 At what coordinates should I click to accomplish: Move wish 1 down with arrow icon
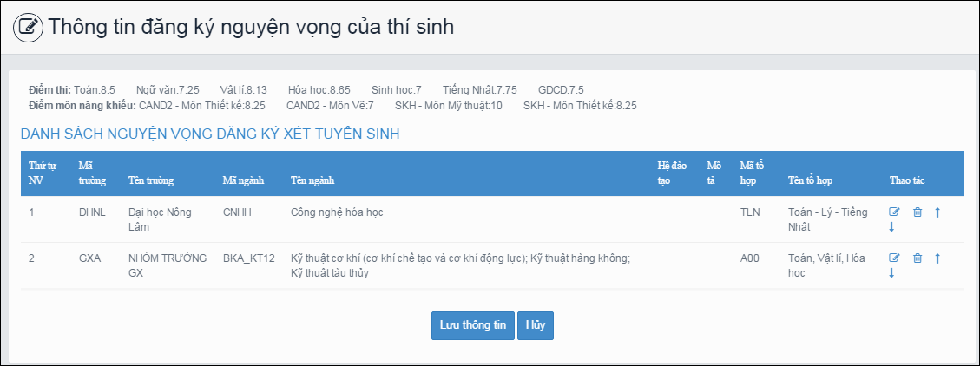[891, 227]
